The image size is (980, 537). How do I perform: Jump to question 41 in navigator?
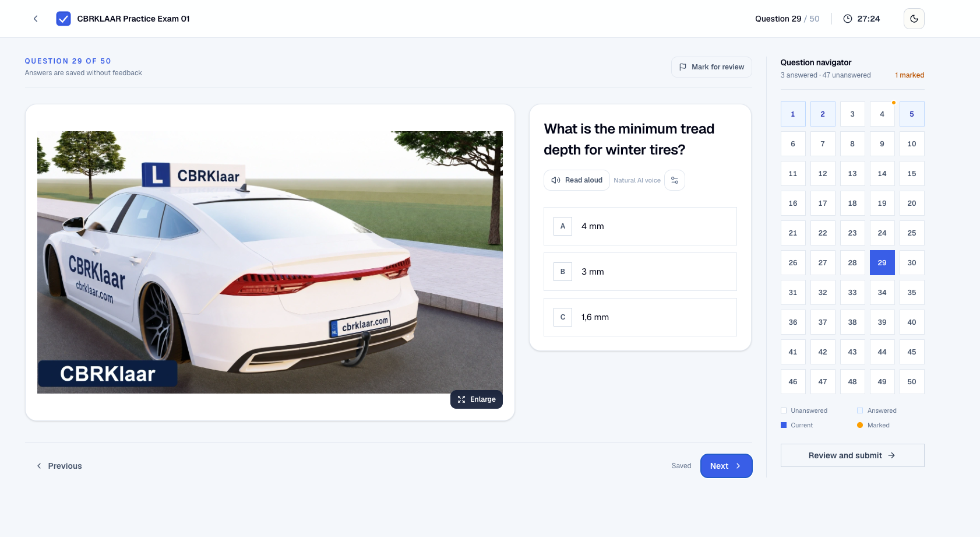click(x=793, y=352)
